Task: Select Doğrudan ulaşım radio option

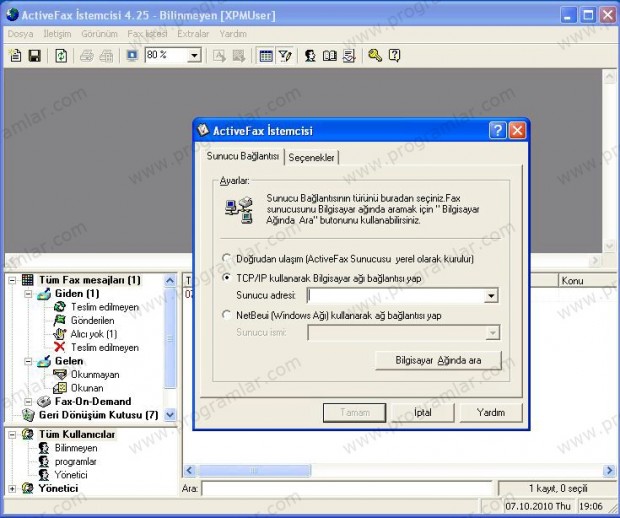Action: click(227, 259)
